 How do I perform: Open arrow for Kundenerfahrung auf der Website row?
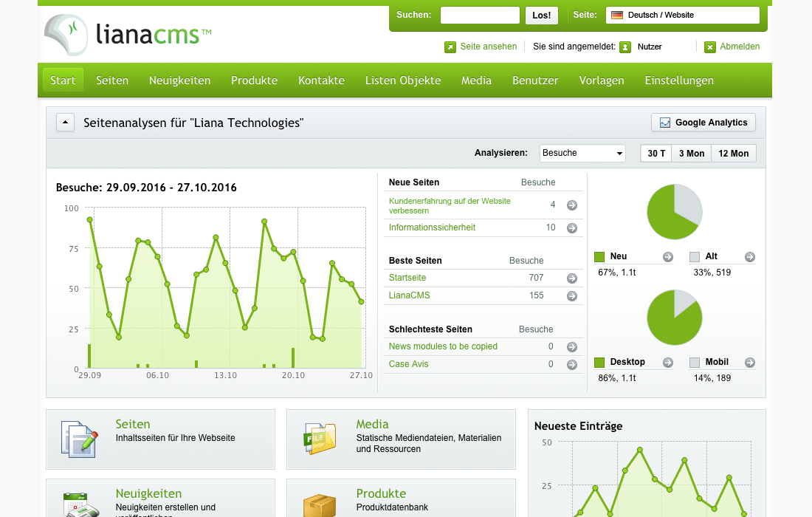571,205
